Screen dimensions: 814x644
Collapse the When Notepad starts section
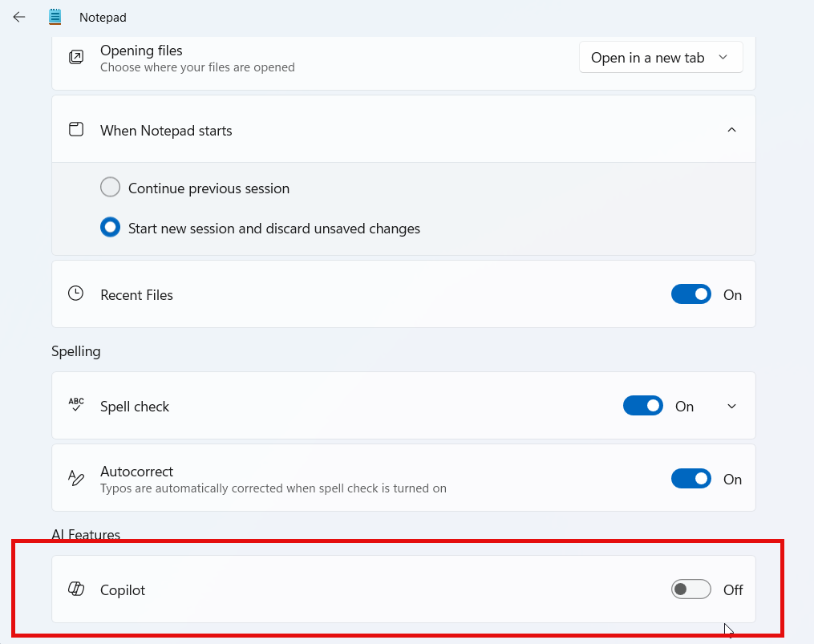[731, 129]
